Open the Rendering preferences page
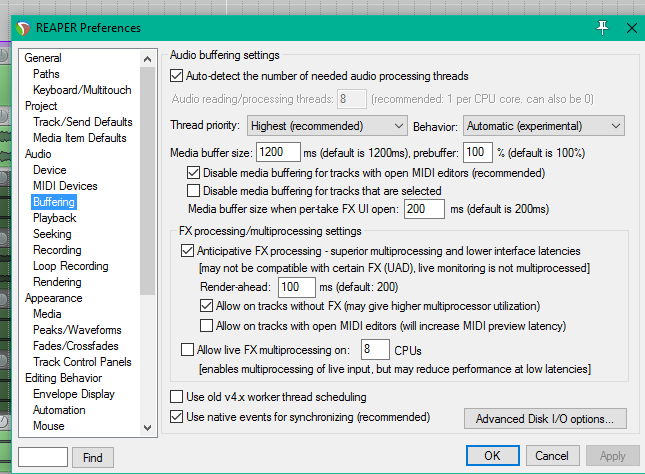Screen dimensions: 645x474 point(57,282)
